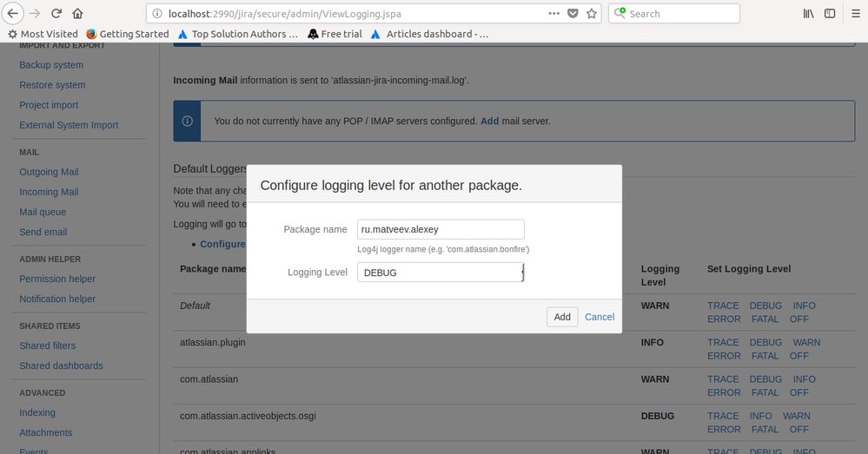Open Shared dashboards page
Screen dimensions: 868x454
(61, 365)
